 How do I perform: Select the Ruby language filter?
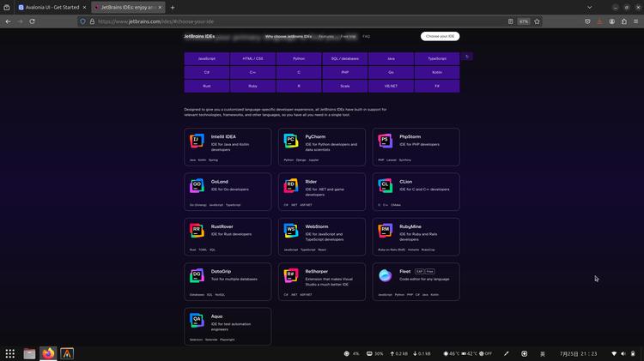coord(252,86)
